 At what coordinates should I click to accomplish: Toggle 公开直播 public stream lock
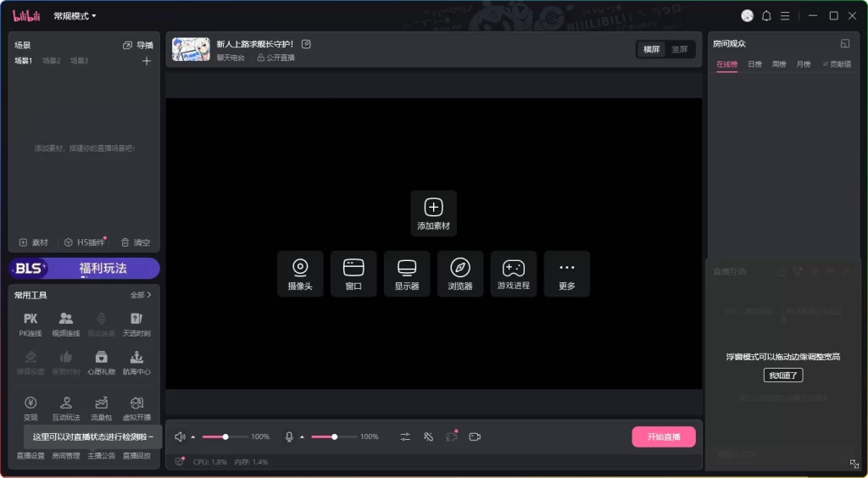point(275,58)
